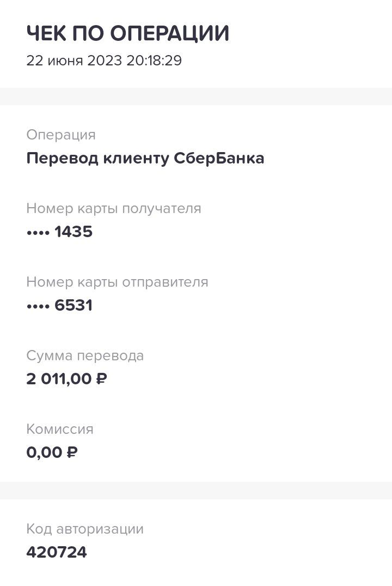Click the "Номер карты отправителя" label
Viewport: 392px width, 586px height.
[x=117, y=282]
